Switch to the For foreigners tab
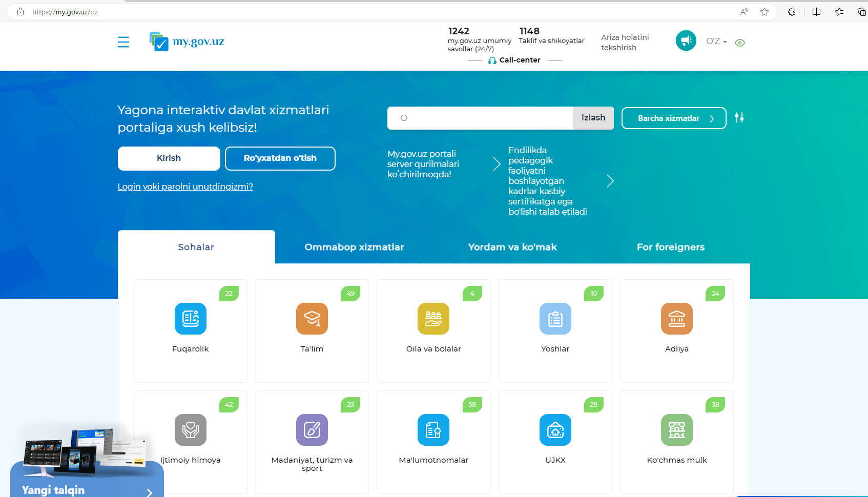Viewport: 868px width, 497px height. point(671,247)
